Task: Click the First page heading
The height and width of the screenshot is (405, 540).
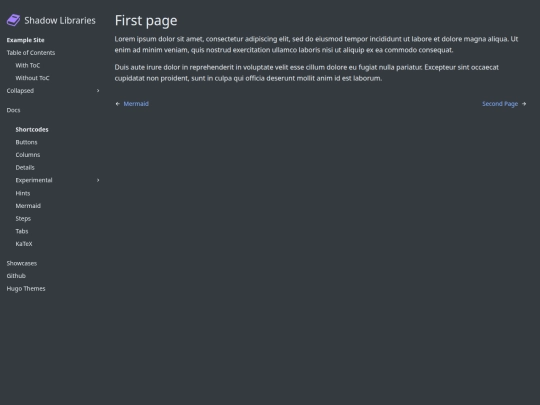Action: (x=146, y=20)
